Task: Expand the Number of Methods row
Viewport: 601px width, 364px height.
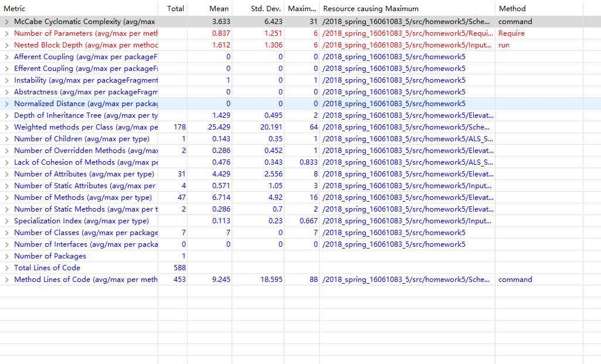Action: [7, 198]
